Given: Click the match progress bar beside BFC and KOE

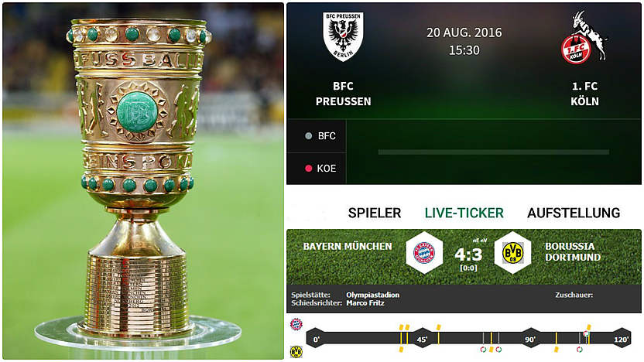Looking at the screenshot, I should [x=493, y=152].
